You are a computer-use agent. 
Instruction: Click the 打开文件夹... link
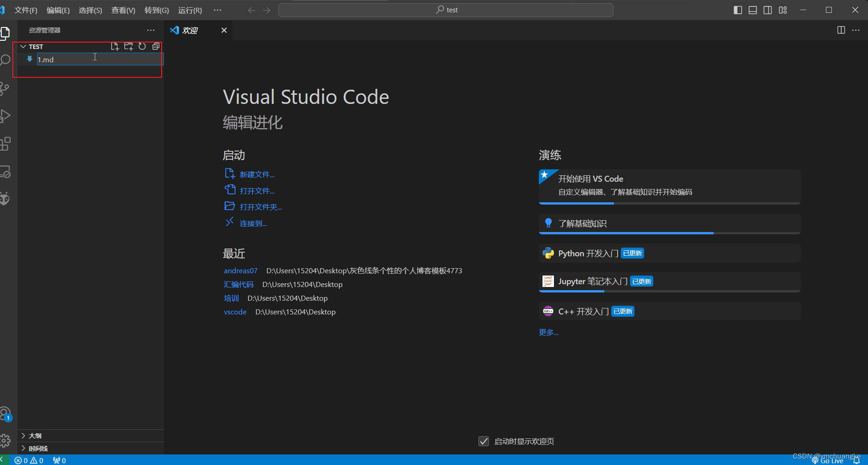pyautogui.click(x=261, y=207)
